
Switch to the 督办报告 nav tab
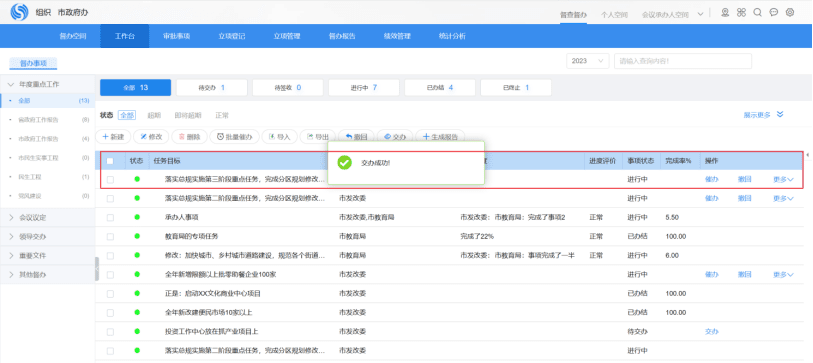342,36
